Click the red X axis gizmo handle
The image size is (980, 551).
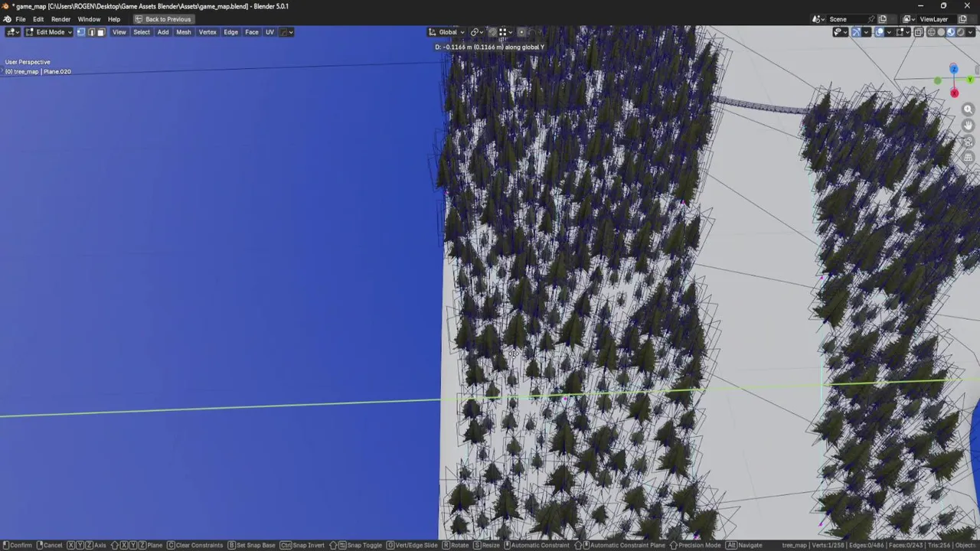(954, 93)
